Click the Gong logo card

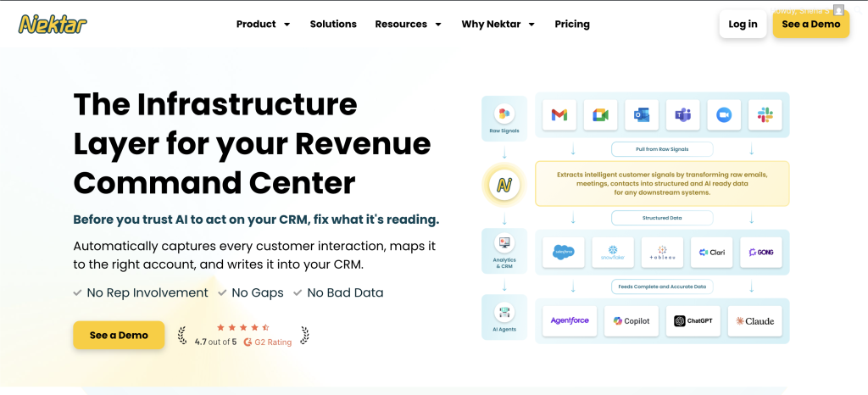(x=761, y=253)
